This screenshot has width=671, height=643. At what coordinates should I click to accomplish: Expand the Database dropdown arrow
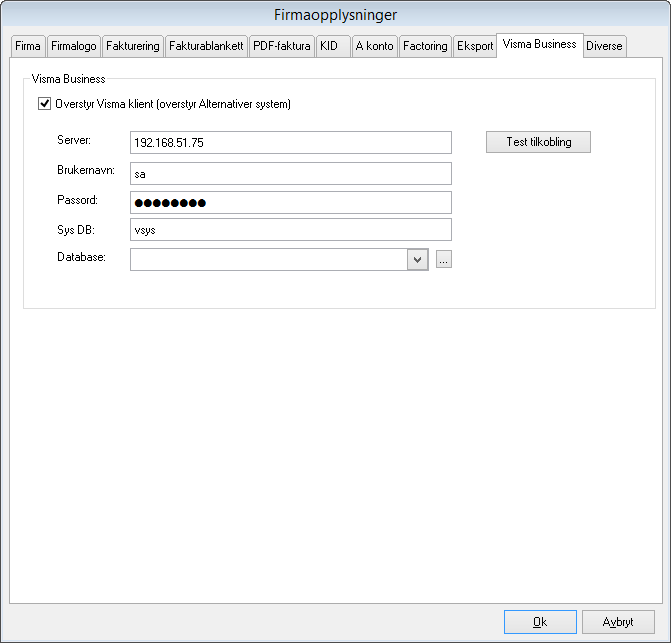[418, 259]
